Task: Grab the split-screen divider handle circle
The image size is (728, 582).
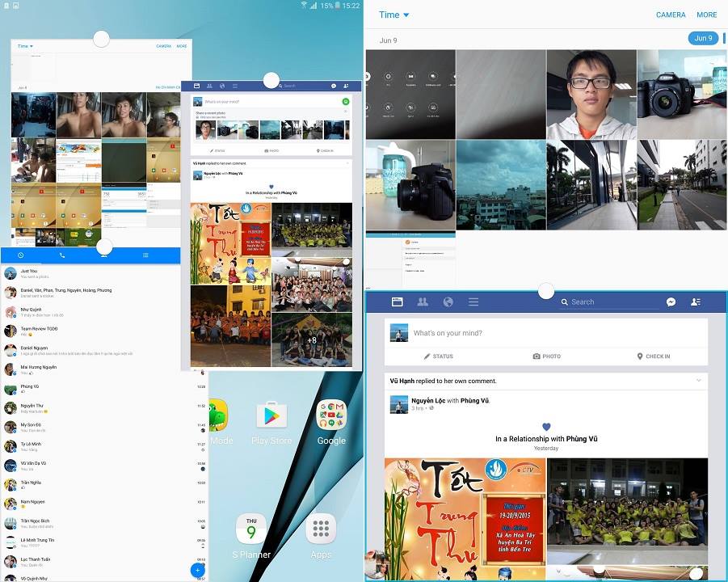Action: click(x=546, y=291)
